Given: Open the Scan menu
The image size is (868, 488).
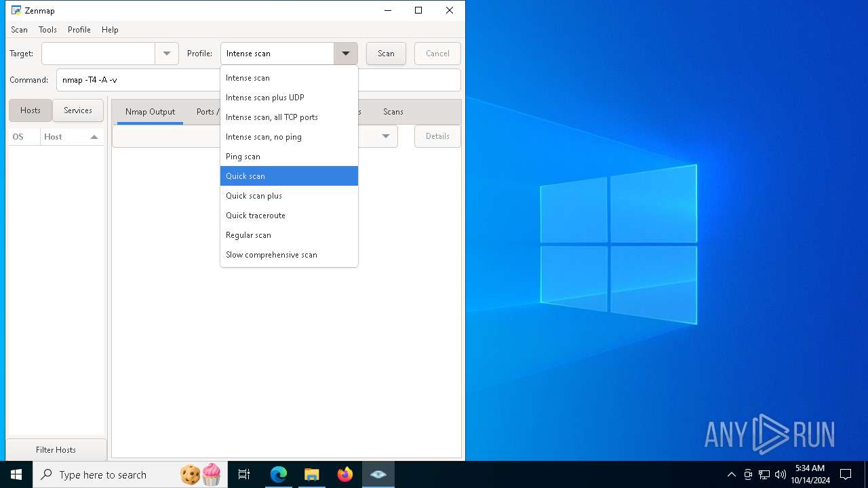Looking at the screenshot, I should click(x=19, y=30).
